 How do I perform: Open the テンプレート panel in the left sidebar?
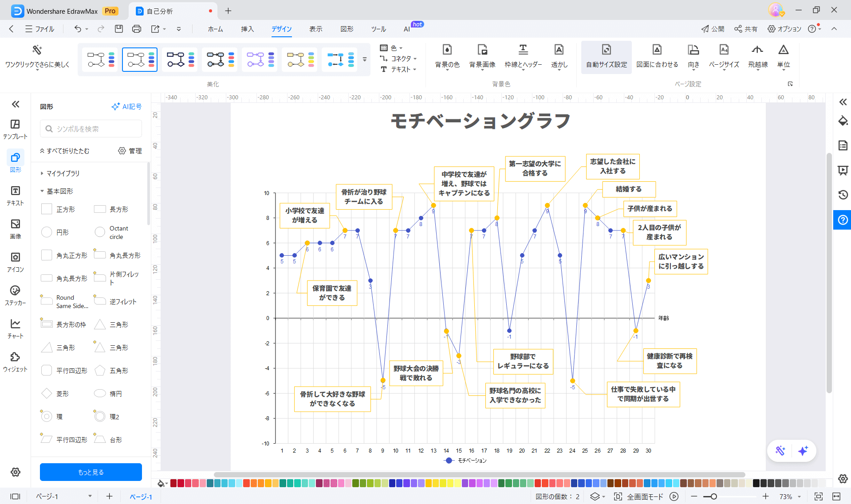[15, 128]
